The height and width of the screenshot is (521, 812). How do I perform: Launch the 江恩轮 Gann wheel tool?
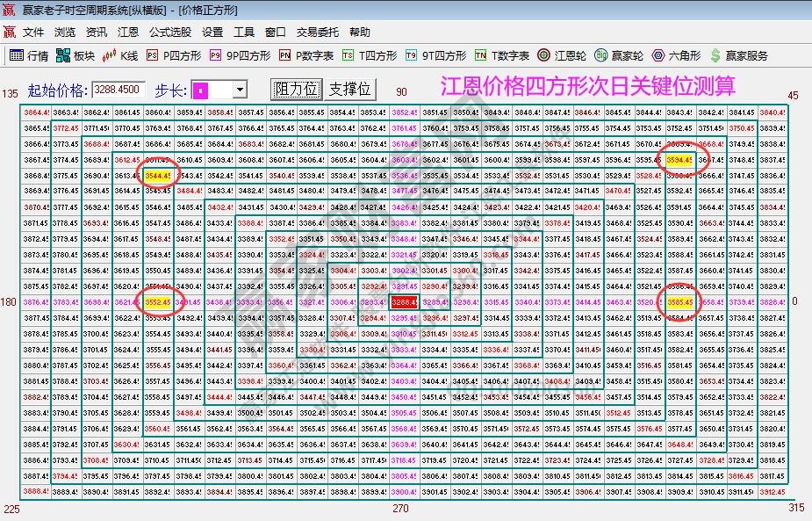564,54
